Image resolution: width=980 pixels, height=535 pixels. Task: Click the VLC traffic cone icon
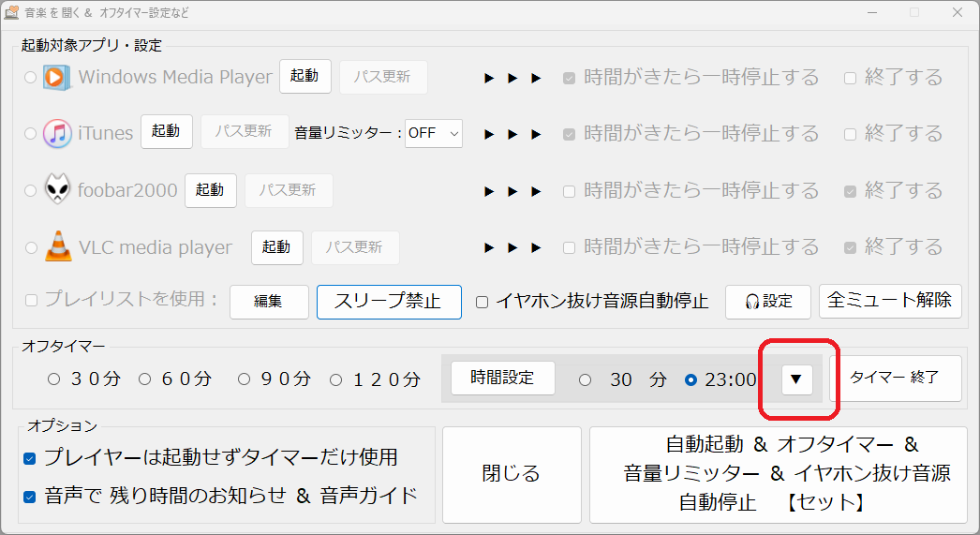[x=58, y=246]
